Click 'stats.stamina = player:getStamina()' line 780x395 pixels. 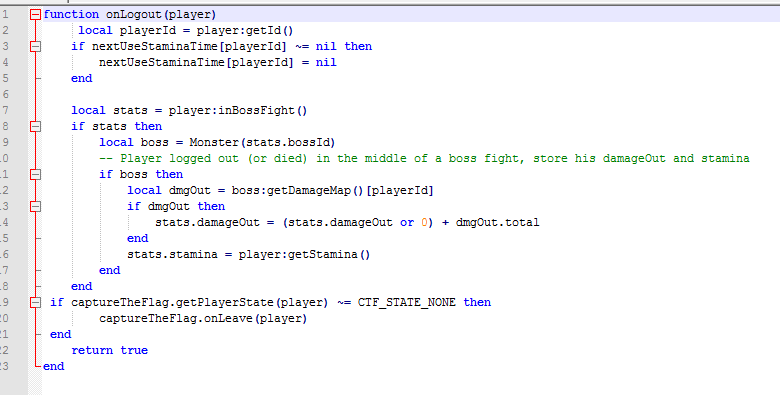point(249,254)
